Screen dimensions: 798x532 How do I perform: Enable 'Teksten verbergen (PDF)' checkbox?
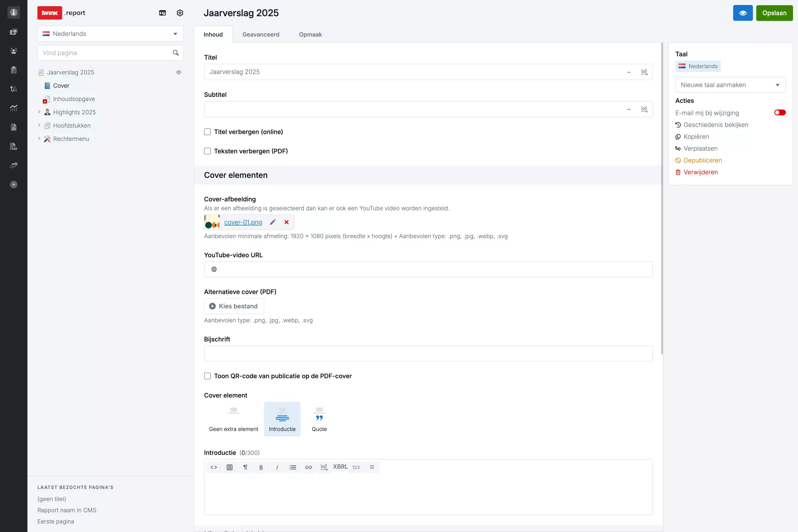click(207, 151)
